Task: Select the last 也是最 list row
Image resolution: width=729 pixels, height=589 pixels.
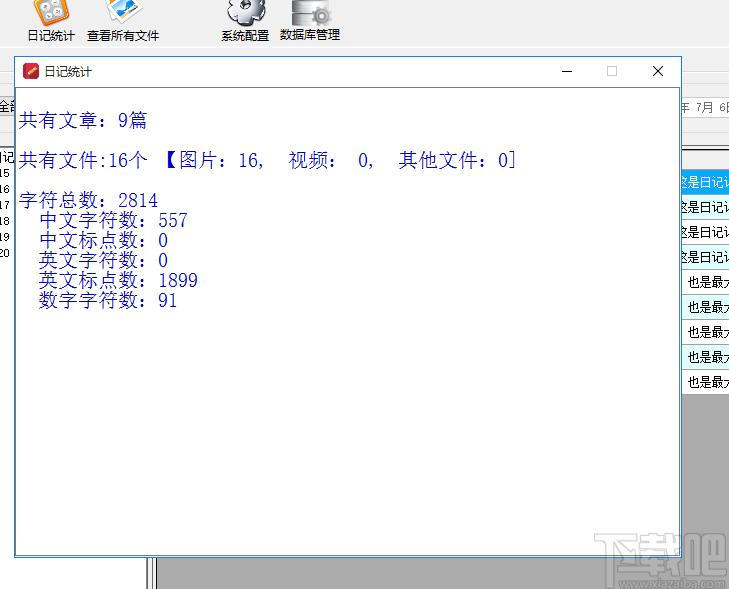Action: [707, 382]
